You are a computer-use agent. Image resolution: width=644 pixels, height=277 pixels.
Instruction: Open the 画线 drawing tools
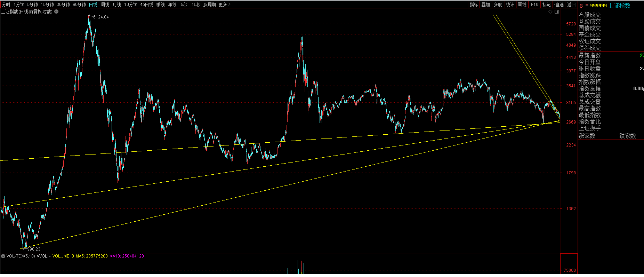coord(522,5)
